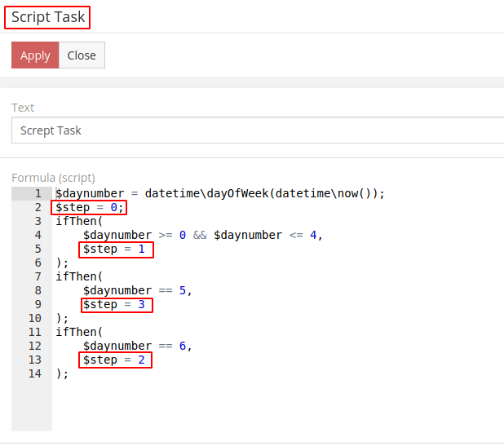Select line number 11 in the gutter

[34, 333]
